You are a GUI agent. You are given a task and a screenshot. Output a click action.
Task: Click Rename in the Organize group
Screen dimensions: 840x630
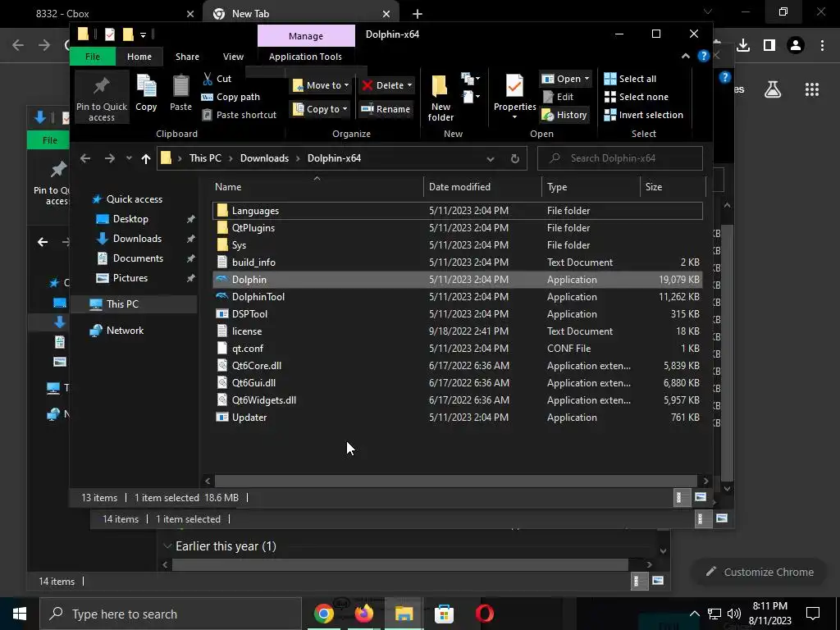click(x=386, y=109)
